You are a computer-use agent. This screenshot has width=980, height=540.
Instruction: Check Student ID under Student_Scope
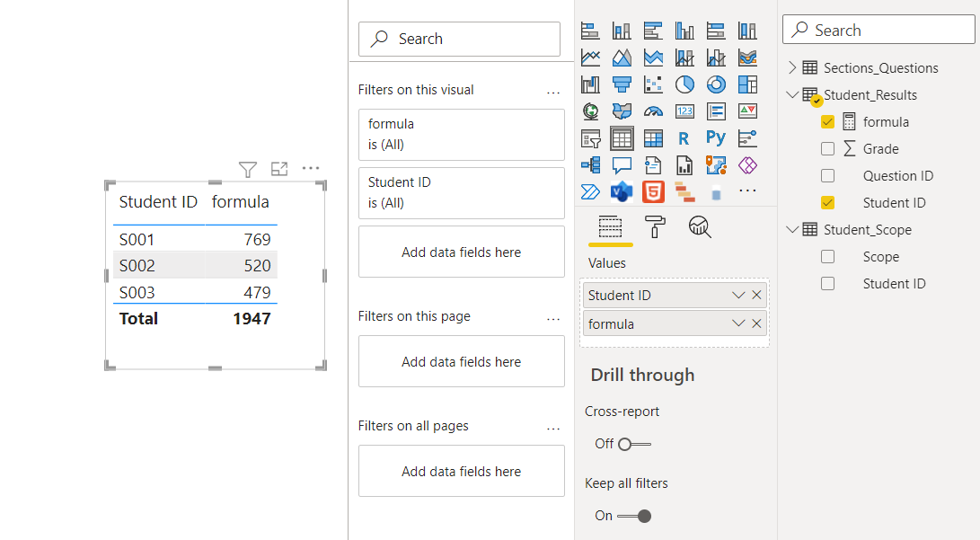click(827, 283)
